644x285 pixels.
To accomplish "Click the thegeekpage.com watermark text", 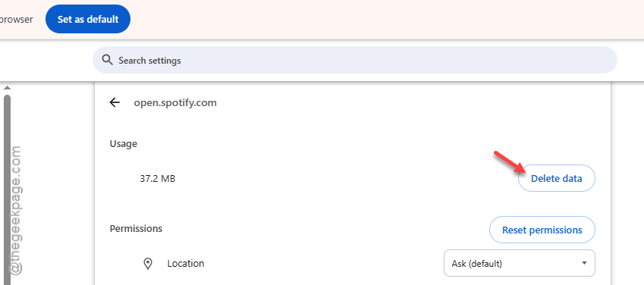I will [15, 210].
